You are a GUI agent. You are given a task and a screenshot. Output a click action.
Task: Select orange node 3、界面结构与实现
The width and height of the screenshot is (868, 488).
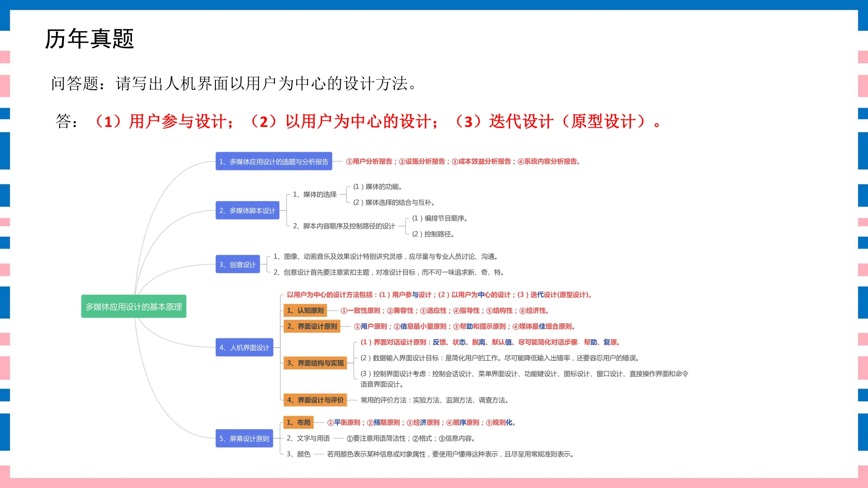point(315,363)
